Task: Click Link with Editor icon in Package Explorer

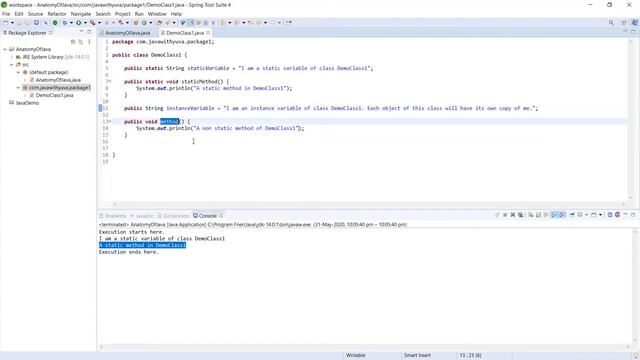Action: [x=81, y=42]
